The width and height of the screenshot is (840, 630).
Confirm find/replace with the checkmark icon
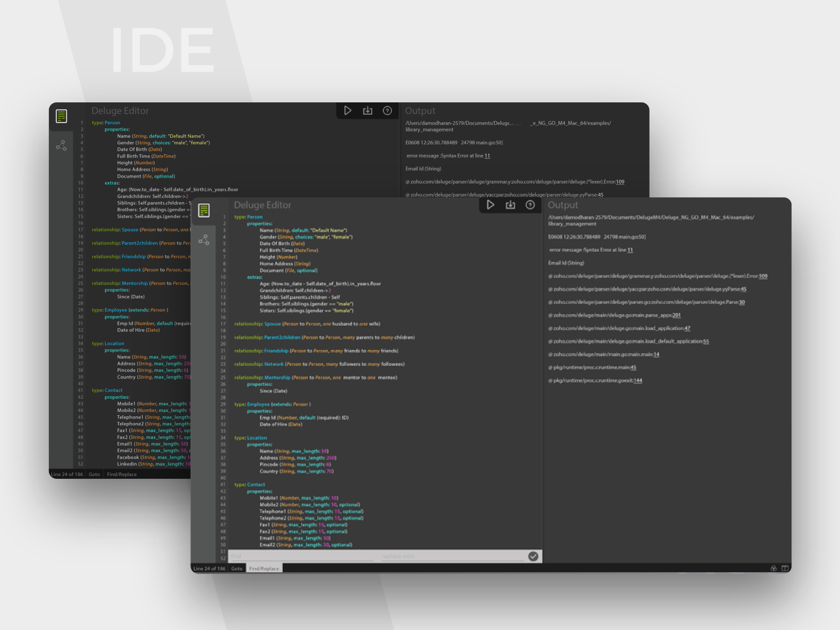point(533,556)
